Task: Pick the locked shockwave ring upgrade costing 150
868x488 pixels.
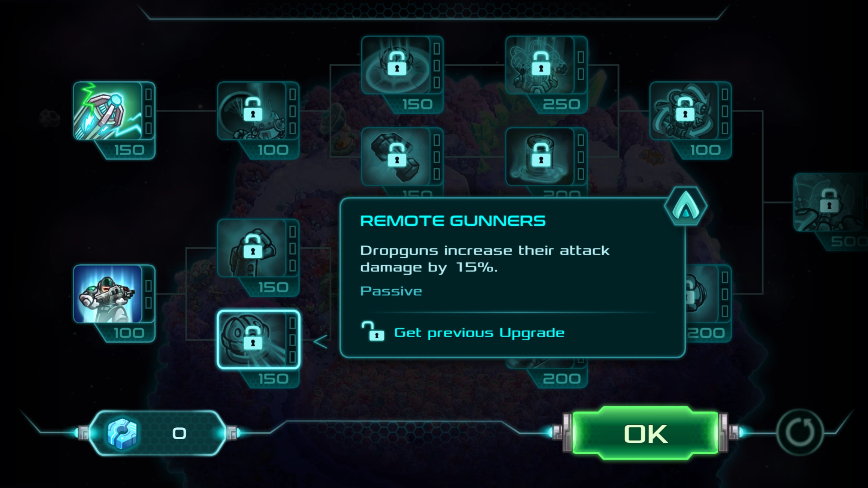Action: [x=396, y=65]
